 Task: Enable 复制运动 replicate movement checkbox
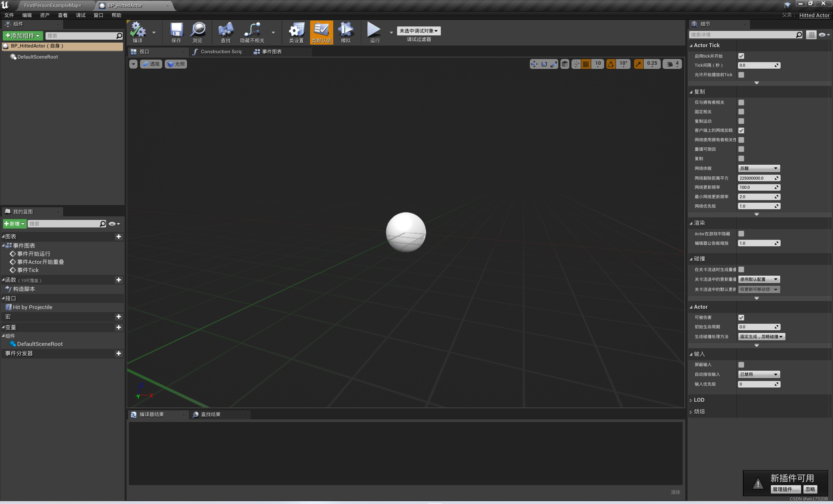coord(741,121)
